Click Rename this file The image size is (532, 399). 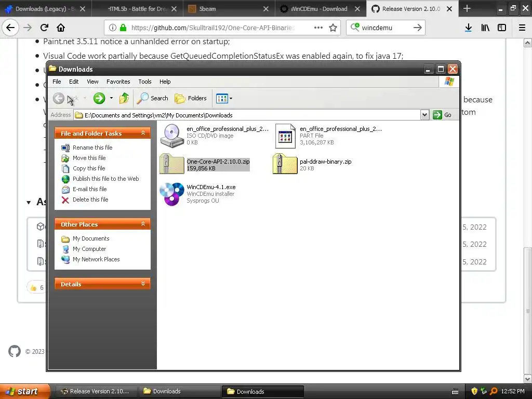pos(92,148)
